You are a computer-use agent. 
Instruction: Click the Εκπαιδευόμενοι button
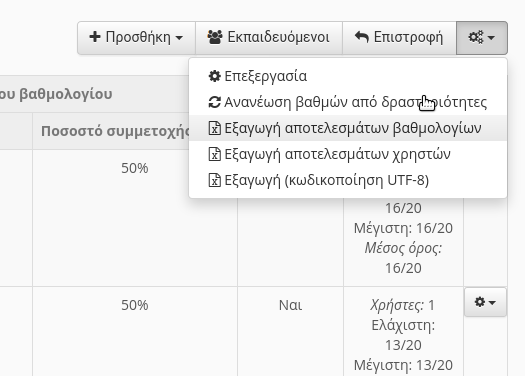[x=269, y=37]
